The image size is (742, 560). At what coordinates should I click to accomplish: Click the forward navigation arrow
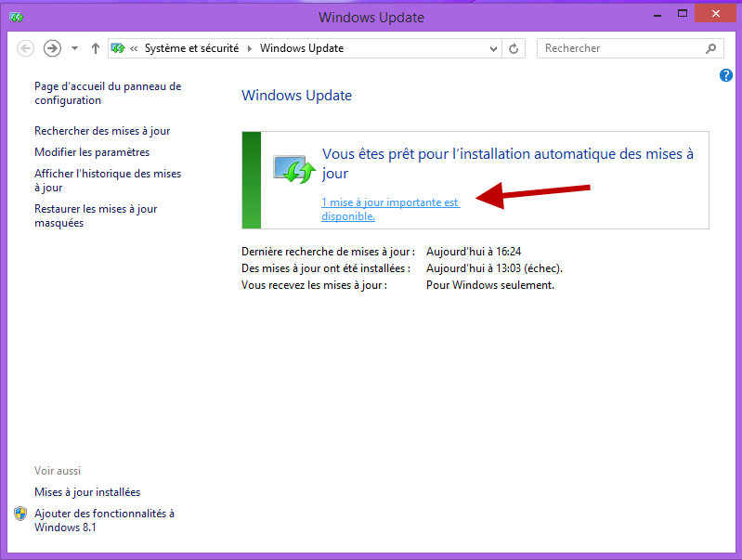point(53,48)
